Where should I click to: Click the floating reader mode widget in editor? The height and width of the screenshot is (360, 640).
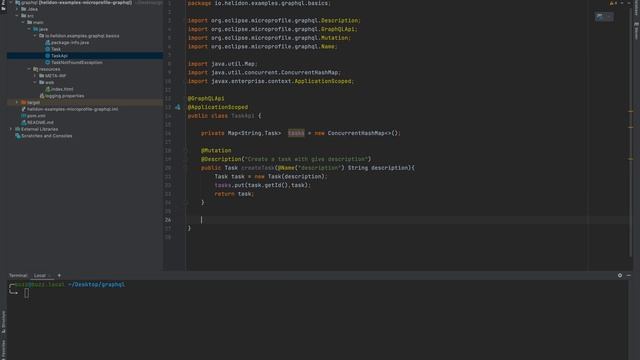[604, 17]
